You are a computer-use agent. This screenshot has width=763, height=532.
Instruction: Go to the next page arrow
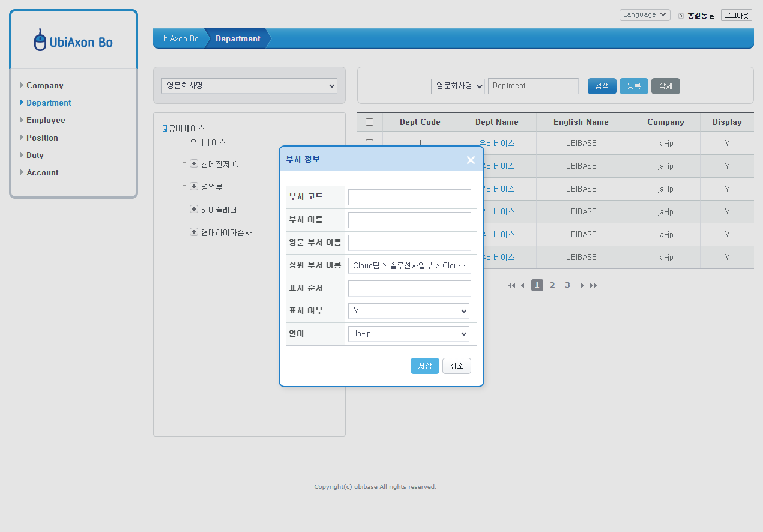pos(582,286)
